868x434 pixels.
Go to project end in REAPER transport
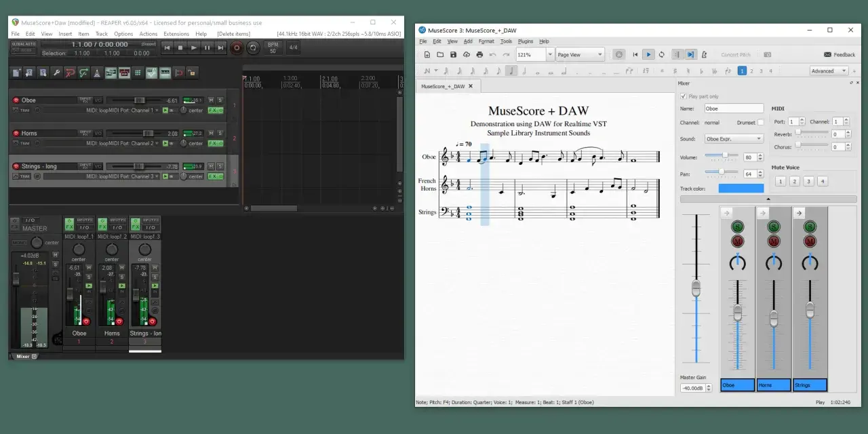[220, 47]
